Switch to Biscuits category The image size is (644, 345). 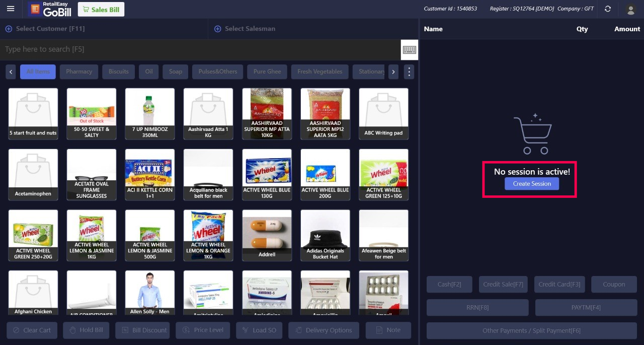click(119, 72)
